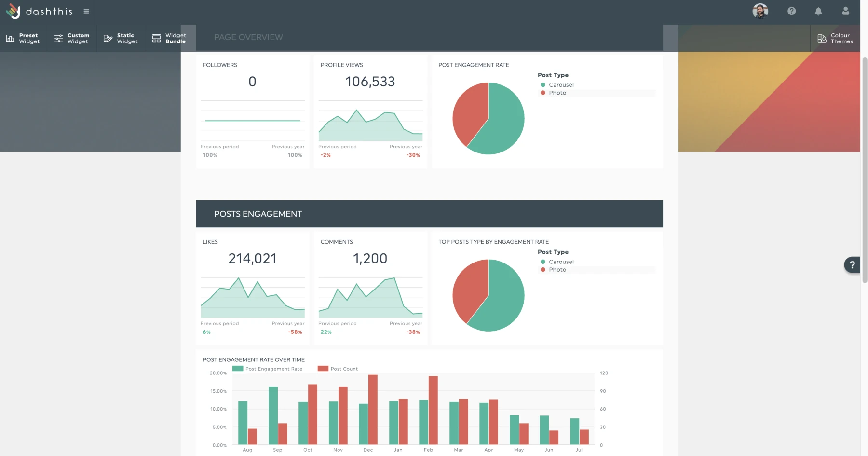This screenshot has width=868, height=456.
Task: Click the 106,533 profile views value
Action: coord(370,82)
